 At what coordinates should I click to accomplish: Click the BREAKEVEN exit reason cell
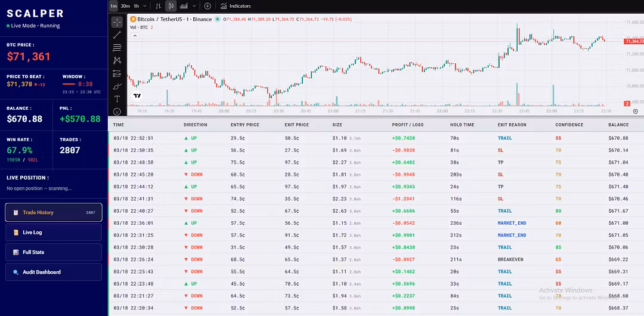coord(510,260)
